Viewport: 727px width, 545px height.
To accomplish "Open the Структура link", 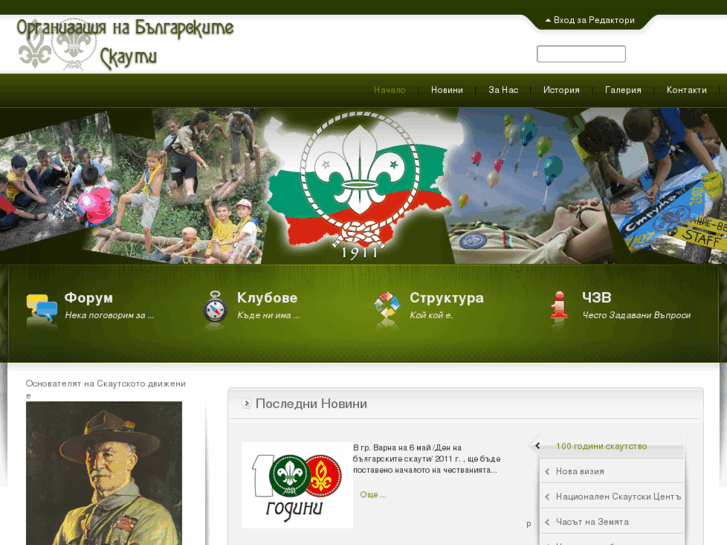I will [x=446, y=298].
